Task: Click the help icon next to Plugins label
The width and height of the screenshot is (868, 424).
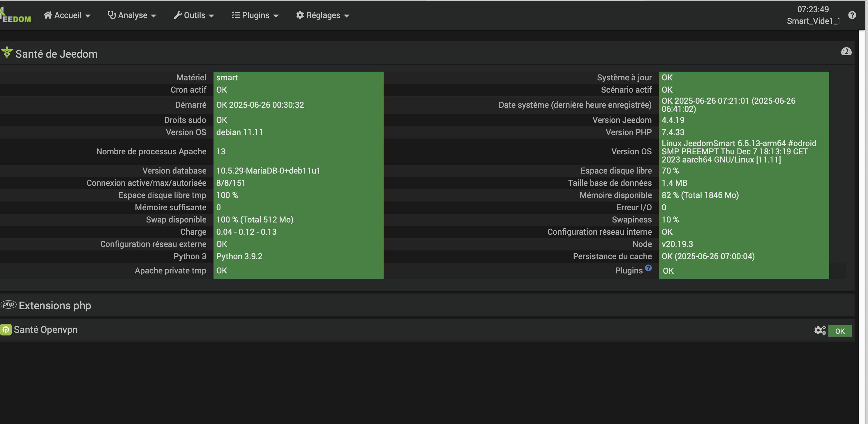Action: 648,268
